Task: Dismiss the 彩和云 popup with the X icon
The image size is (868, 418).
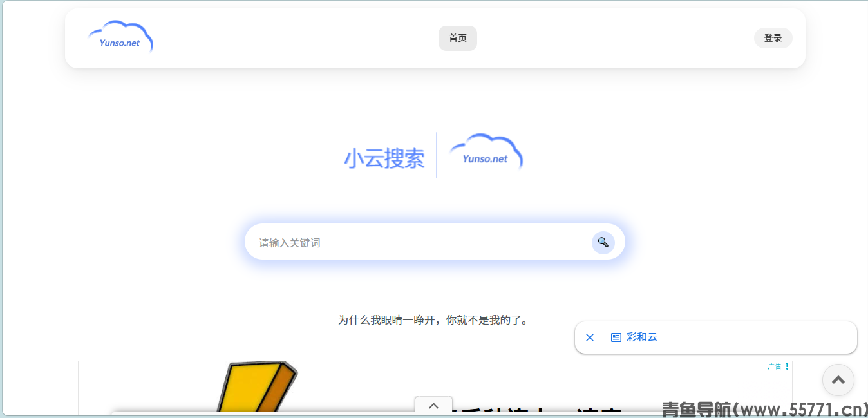Action: [590, 337]
